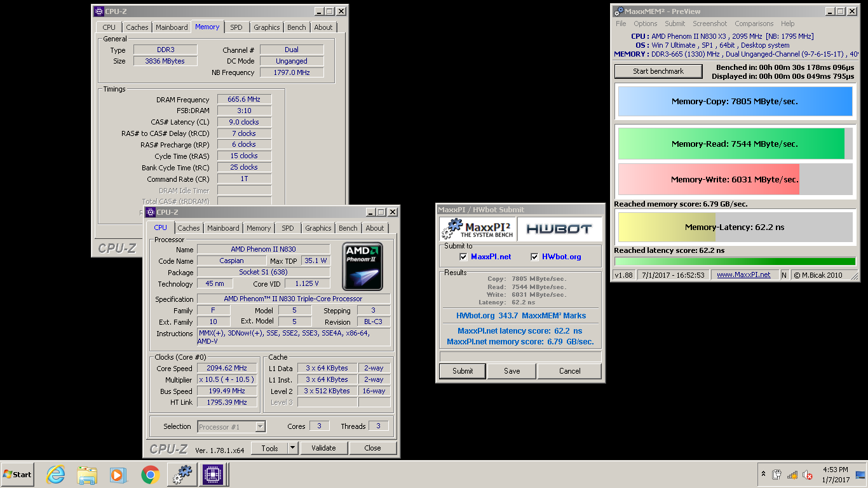The image size is (868, 488).
Task: Click the green latency score progress bar
Action: tap(735, 261)
